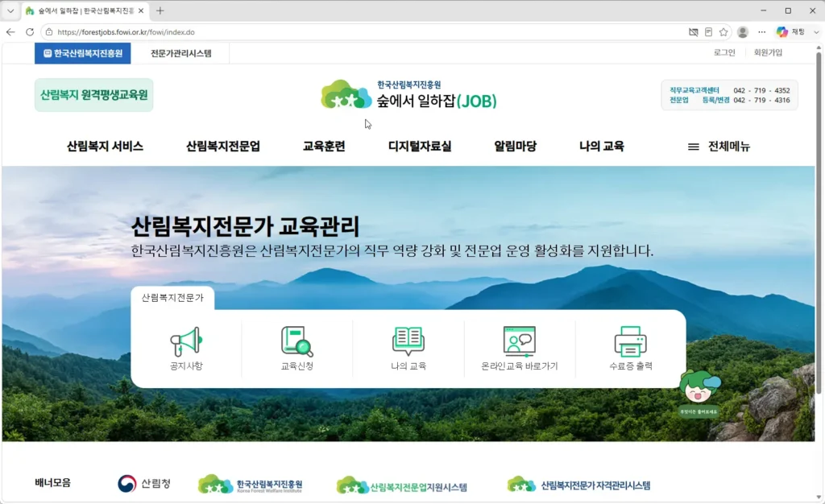Reload the page with the refresh icon

coord(30,32)
